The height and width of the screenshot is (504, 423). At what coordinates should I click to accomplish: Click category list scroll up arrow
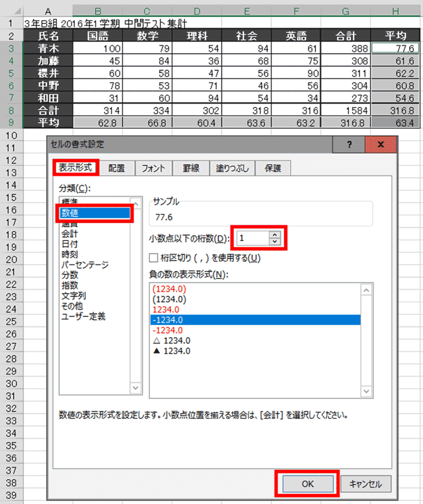click(136, 204)
